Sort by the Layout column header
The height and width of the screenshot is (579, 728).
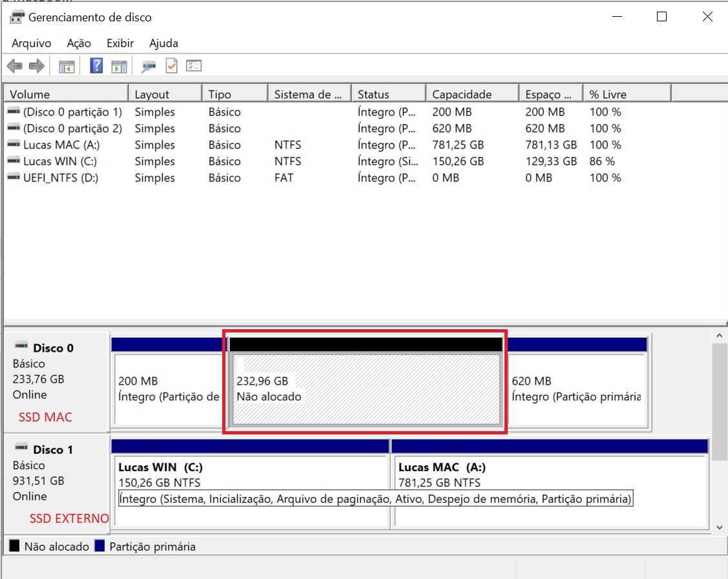click(165, 94)
